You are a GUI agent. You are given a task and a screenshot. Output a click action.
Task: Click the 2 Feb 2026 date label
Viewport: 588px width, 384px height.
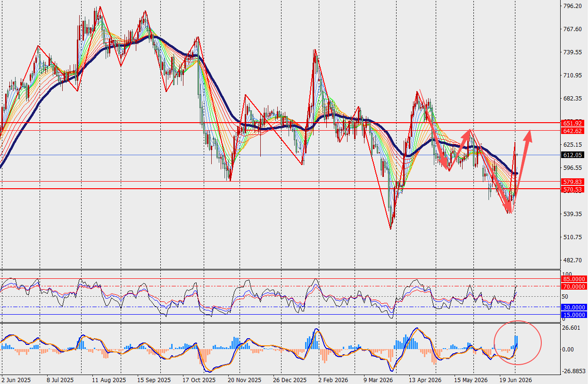(332, 379)
